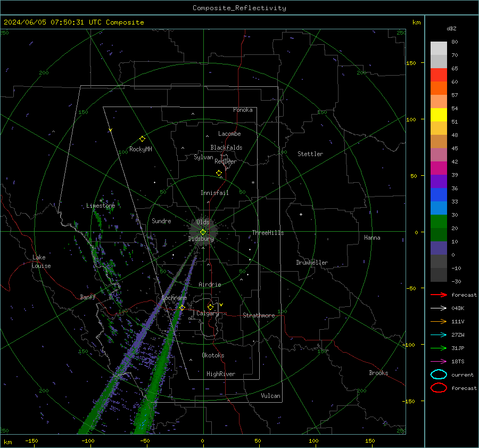Click the Sylvan label on map
The image size is (479, 448).
(203, 157)
